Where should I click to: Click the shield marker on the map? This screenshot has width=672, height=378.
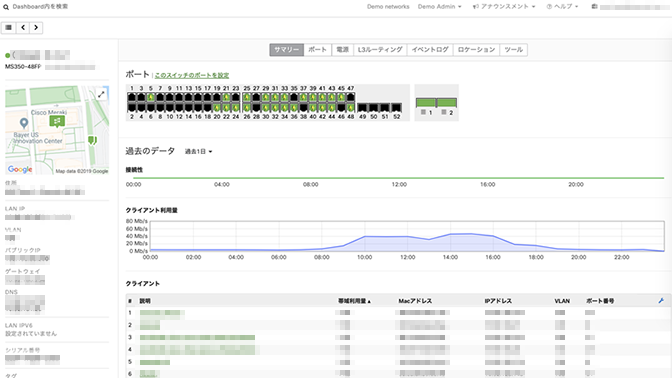coord(92,140)
